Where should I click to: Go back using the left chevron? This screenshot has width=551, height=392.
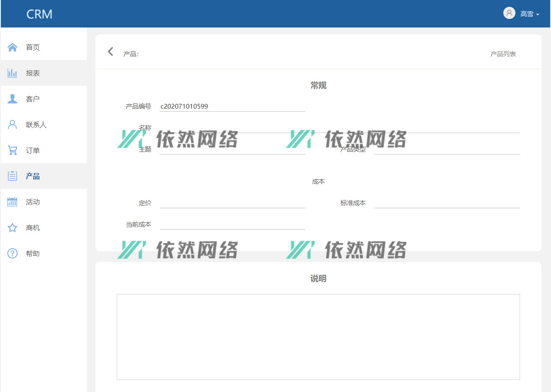pyautogui.click(x=110, y=52)
